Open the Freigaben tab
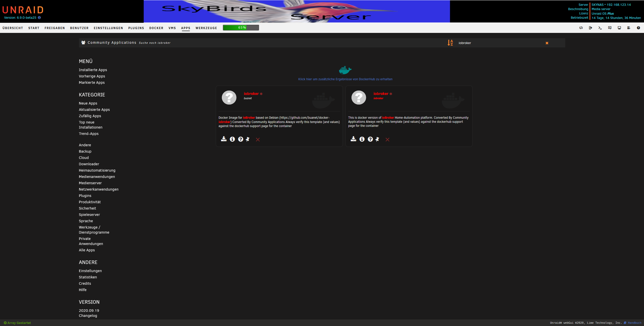644x326 pixels. pos(55,28)
